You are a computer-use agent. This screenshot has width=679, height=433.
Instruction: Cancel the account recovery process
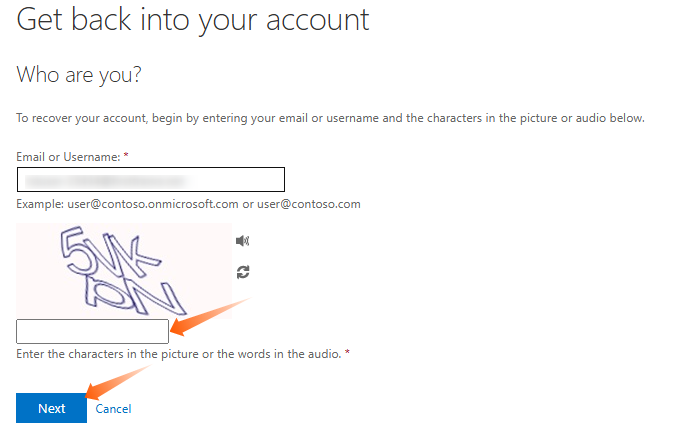(113, 408)
